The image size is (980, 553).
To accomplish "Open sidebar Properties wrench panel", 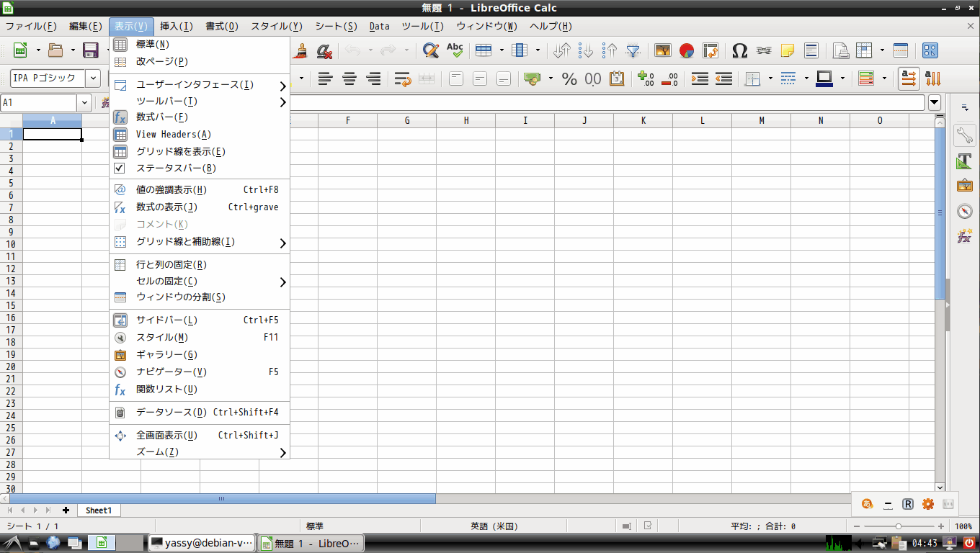I will coord(965,135).
